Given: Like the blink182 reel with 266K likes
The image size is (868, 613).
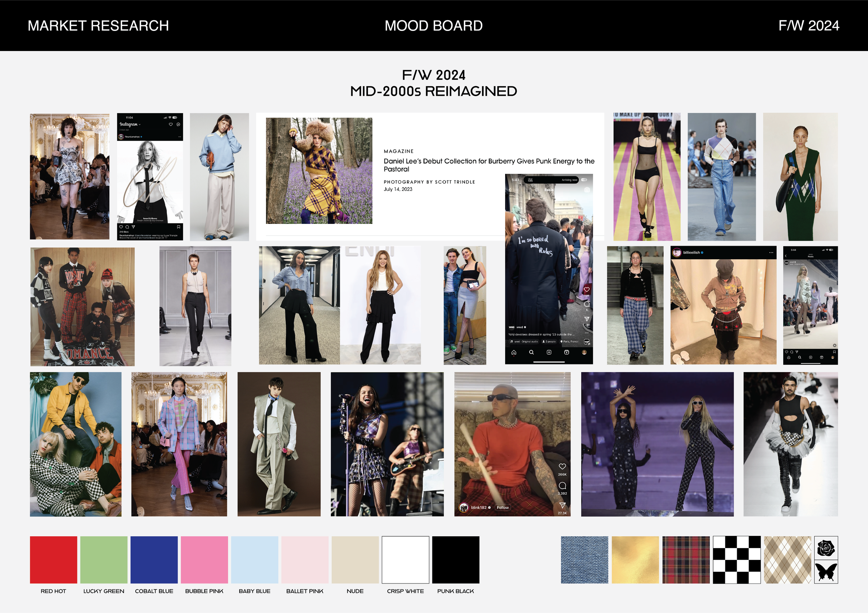Looking at the screenshot, I should coord(562,467).
